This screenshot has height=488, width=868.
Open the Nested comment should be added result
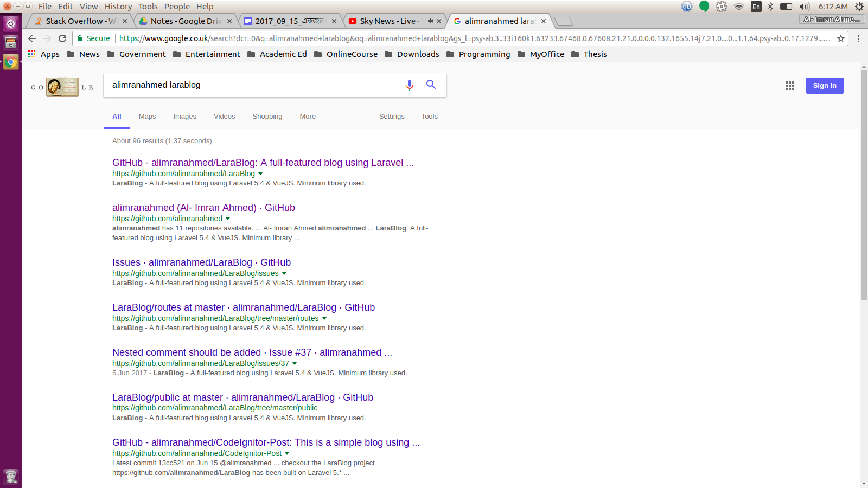click(x=252, y=352)
